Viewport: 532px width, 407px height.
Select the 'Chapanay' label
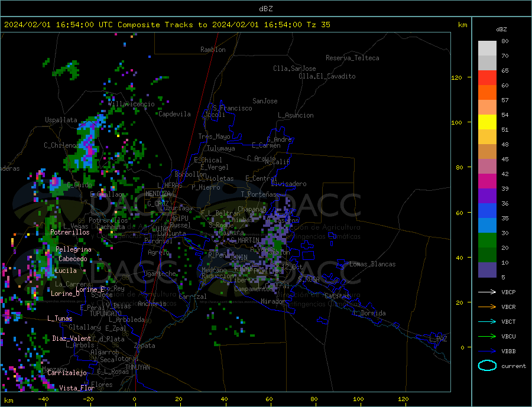[252, 209]
